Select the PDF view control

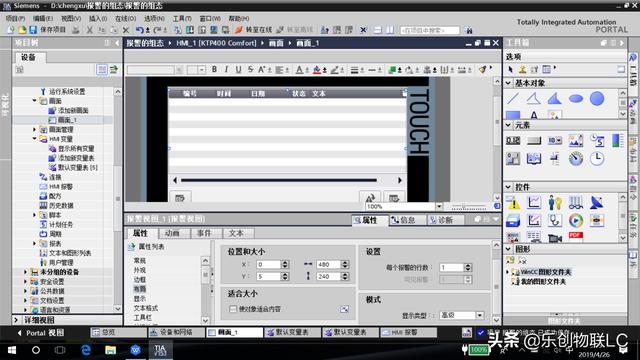[x=576, y=236]
